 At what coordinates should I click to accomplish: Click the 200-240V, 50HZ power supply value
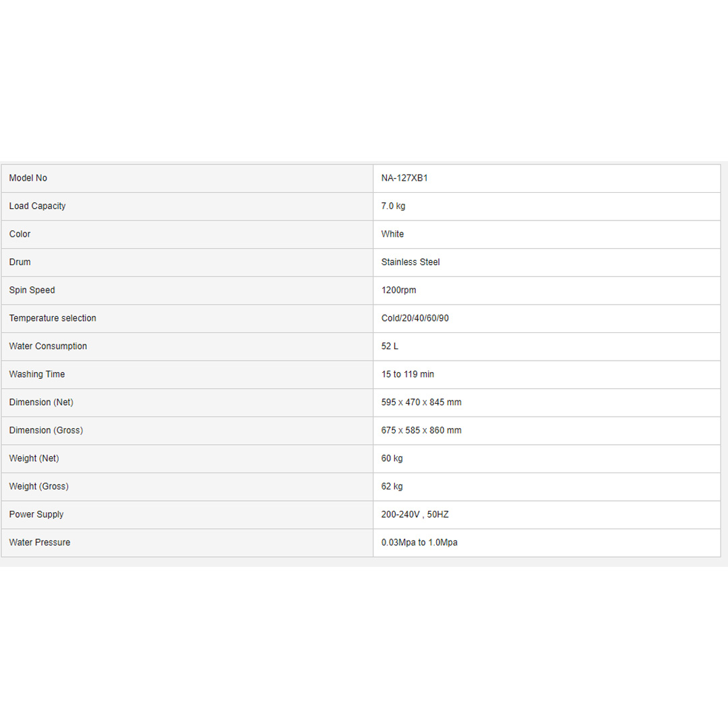click(x=415, y=514)
